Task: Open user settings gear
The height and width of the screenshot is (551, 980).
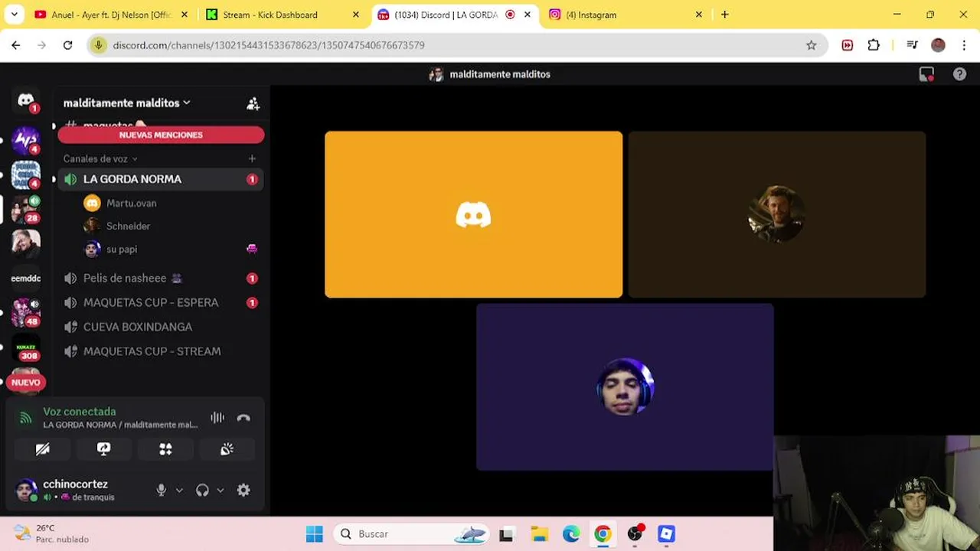Action: coord(243,491)
